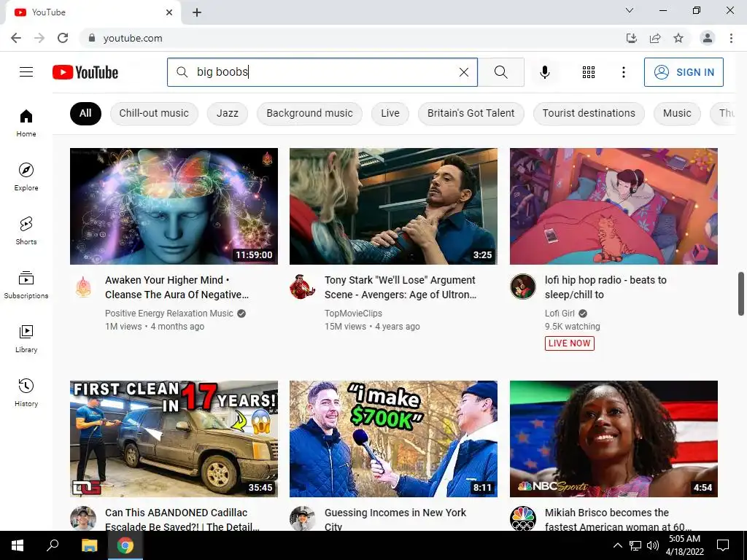The image size is (747, 560).
Task: Open Chrome profile avatar
Action: 708,38
